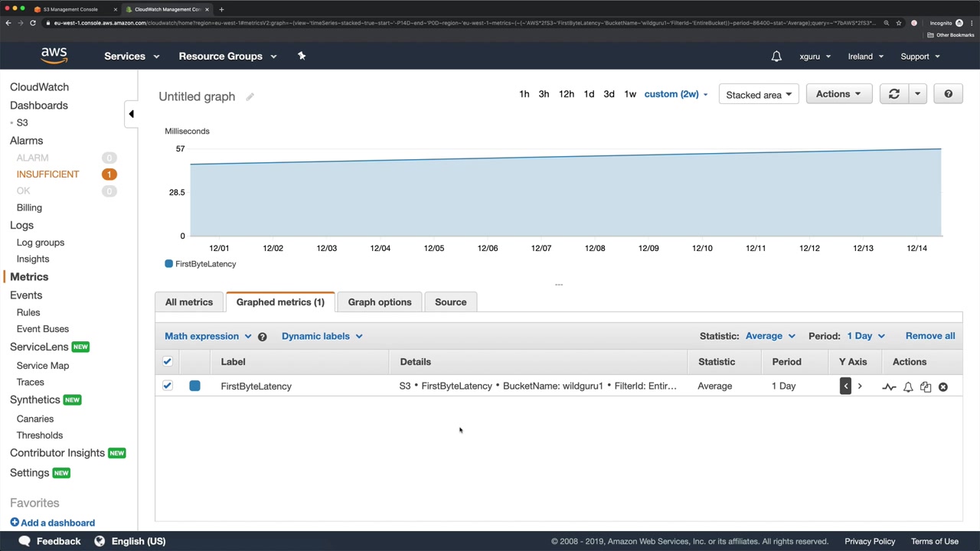Screen dimensions: 980x551
Task: Set time range to 3h
Action: coord(544,94)
